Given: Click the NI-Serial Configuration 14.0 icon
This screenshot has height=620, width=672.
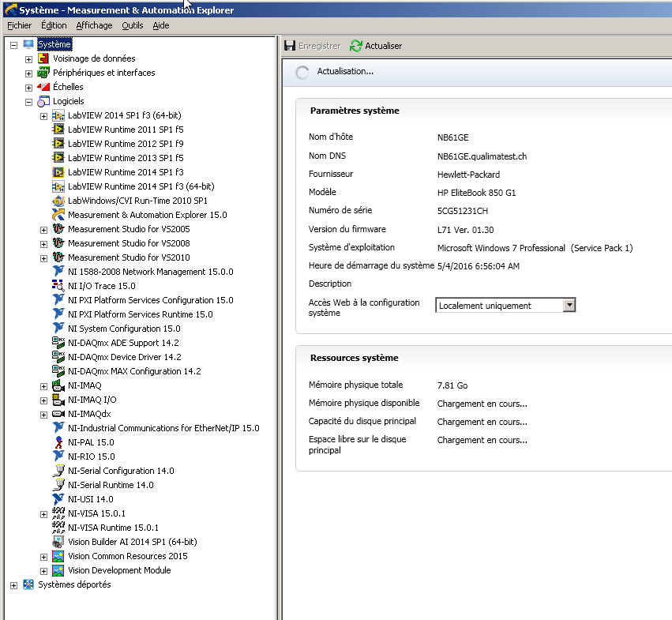Looking at the screenshot, I should [58, 471].
